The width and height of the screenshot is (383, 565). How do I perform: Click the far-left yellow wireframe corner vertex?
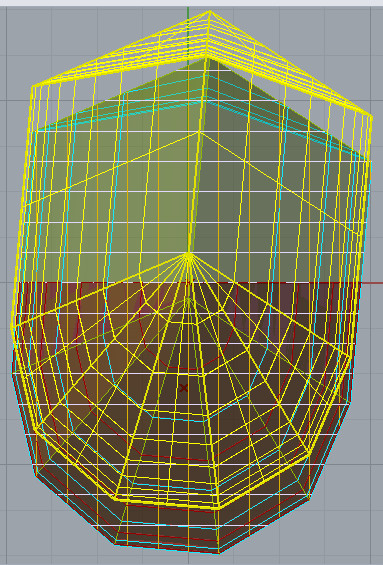tap(12, 327)
